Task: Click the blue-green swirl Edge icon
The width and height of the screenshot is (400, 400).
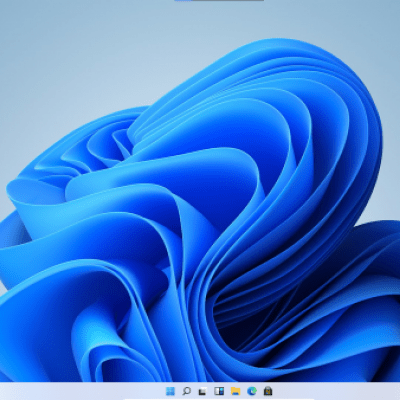Action: point(252,391)
